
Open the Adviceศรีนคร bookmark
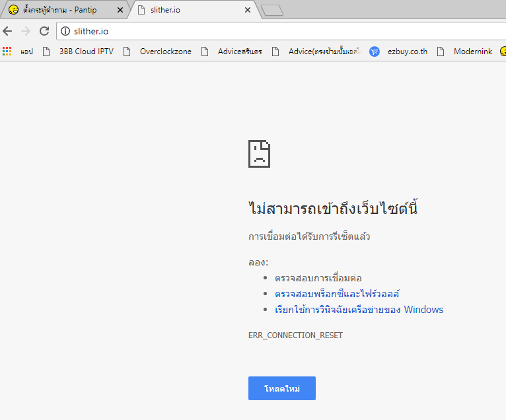tap(231, 52)
